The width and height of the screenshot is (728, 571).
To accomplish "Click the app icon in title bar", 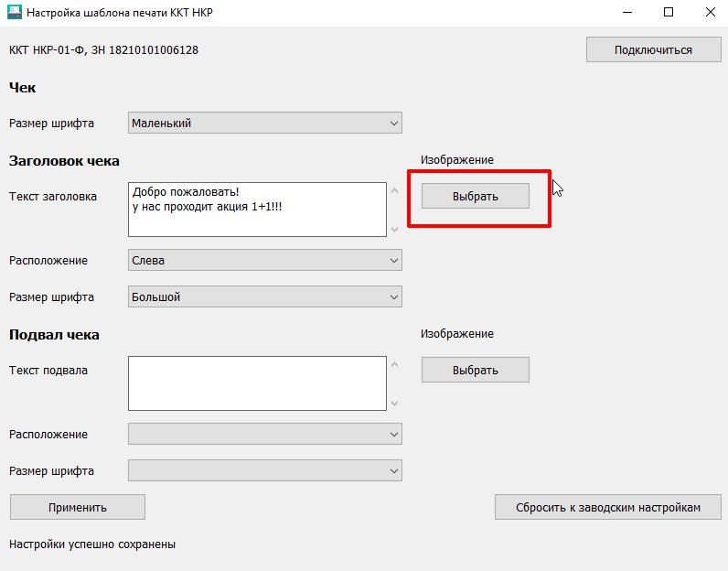I will 15,12.
